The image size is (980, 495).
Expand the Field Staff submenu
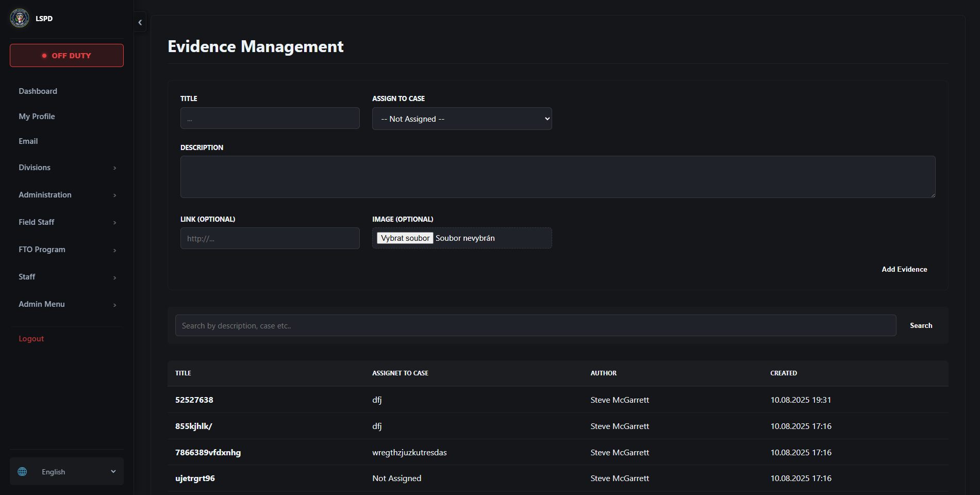coord(67,222)
